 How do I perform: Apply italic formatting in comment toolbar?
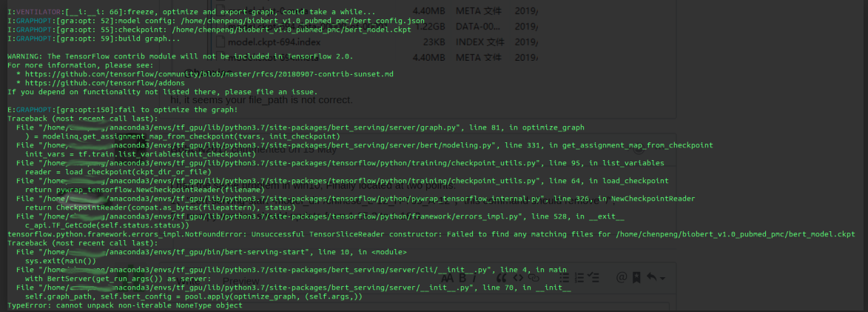(x=474, y=278)
